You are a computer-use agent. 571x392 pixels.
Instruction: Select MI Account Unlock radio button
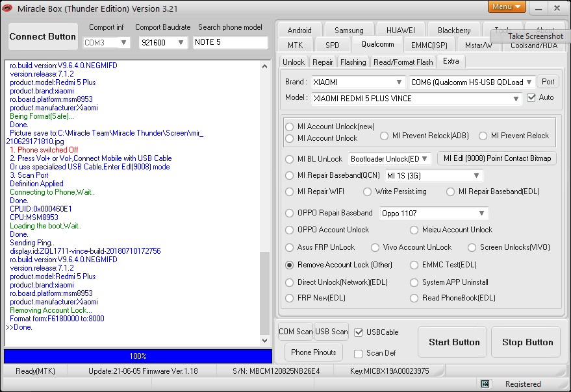click(x=290, y=138)
